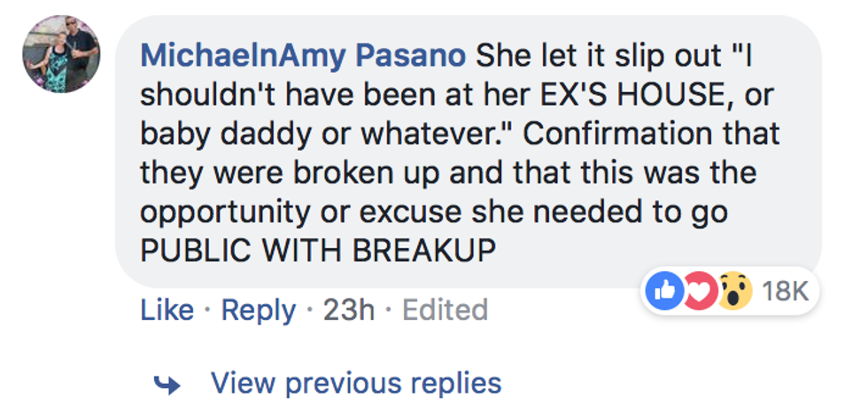Screen dimensions: 868x405
Task: Expand View previous replies
Action: pyautogui.click(x=356, y=383)
